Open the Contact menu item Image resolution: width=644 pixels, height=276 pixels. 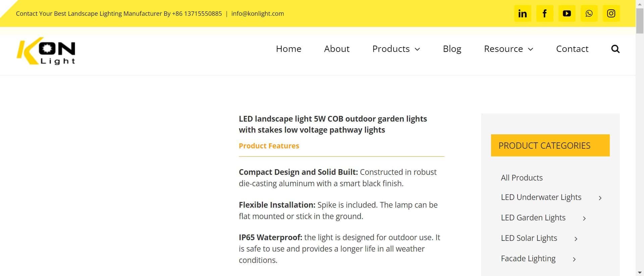click(572, 49)
